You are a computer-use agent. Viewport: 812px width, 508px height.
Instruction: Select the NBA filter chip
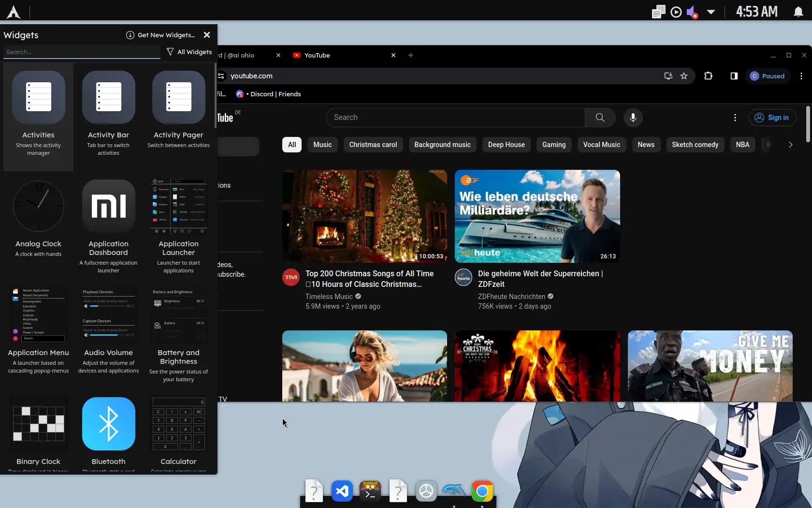tap(742, 145)
